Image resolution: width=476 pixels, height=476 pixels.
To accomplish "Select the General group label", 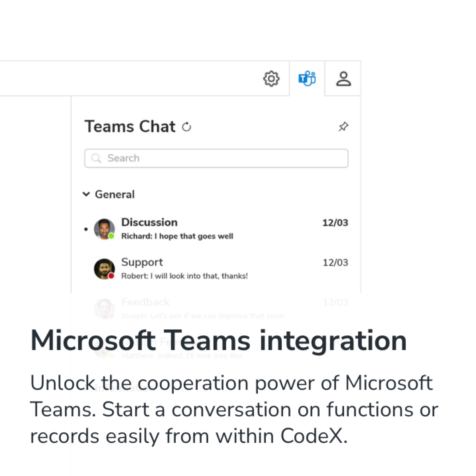I will point(115,194).
